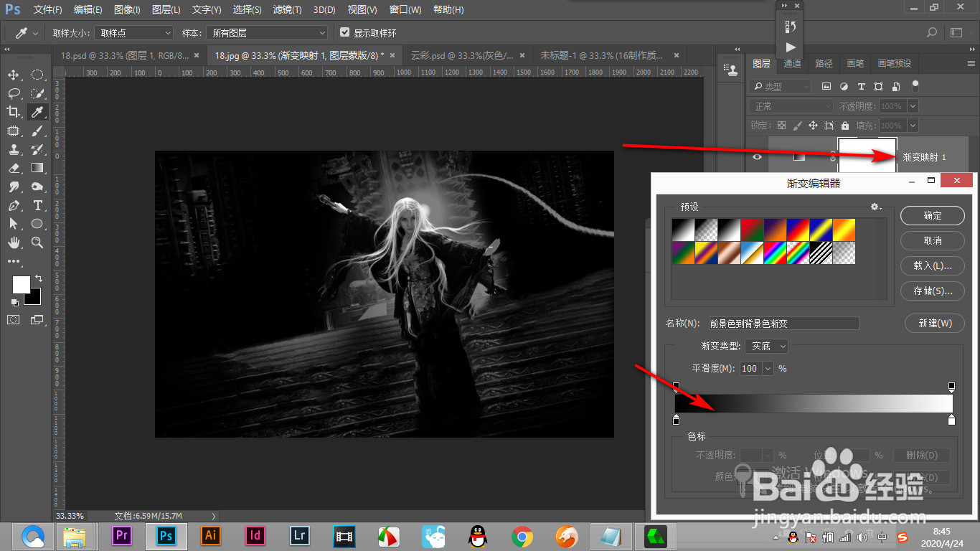
Task: Select the Clone Stamp tool
Action: [14, 149]
